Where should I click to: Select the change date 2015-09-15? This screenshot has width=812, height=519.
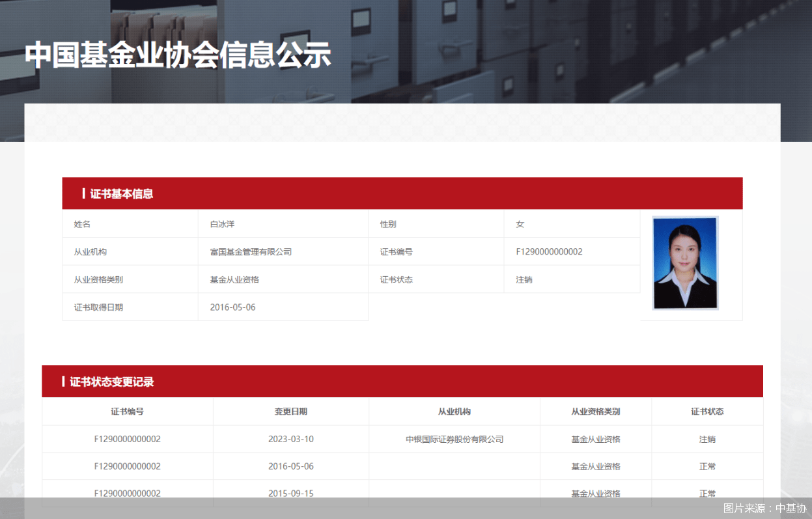click(x=290, y=494)
